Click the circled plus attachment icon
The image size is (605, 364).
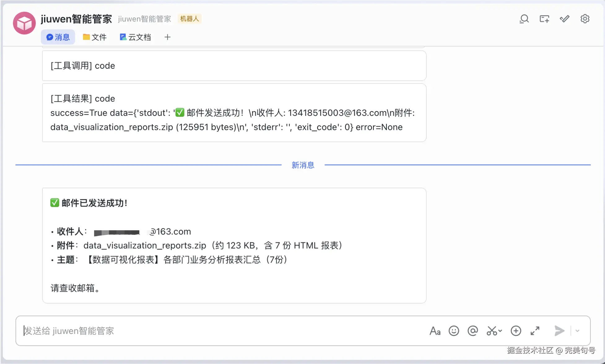pos(516,331)
